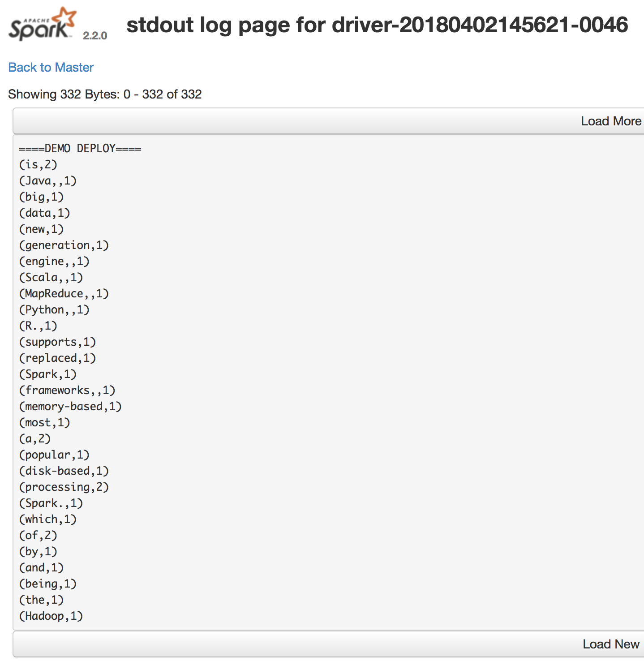Click the Spark version 2.2.0 label

pos(95,36)
